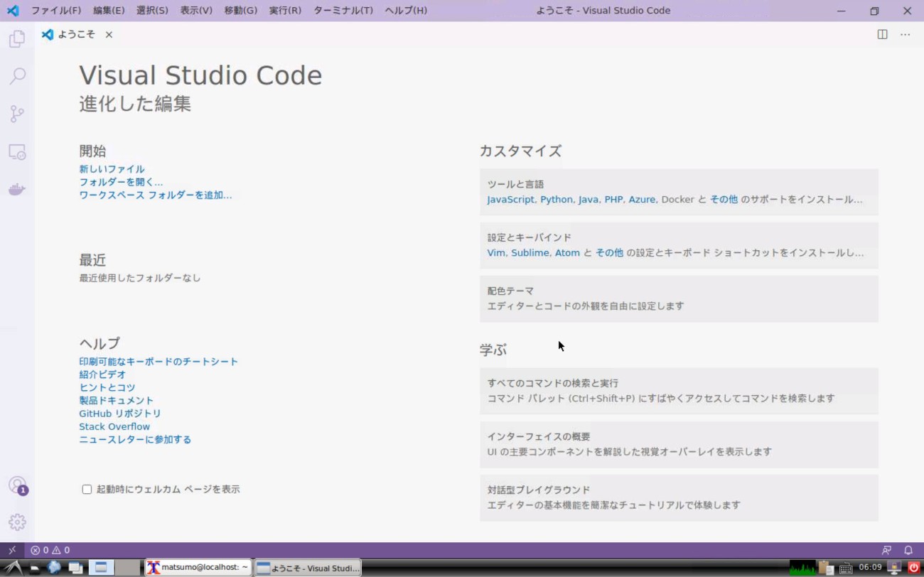Viewport: 924px width, 577px height.
Task: Switch to first desktop in pager
Action: tap(102, 567)
